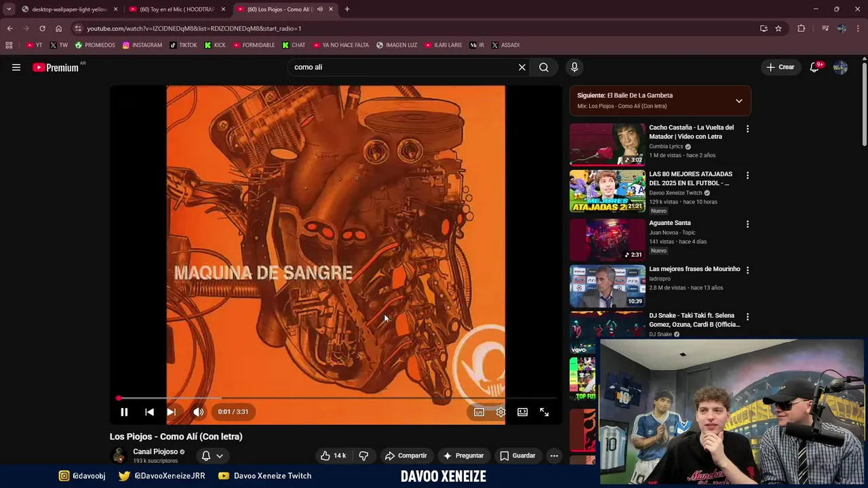Open player settings gear
The image size is (868, 488).
click(500, 412)
